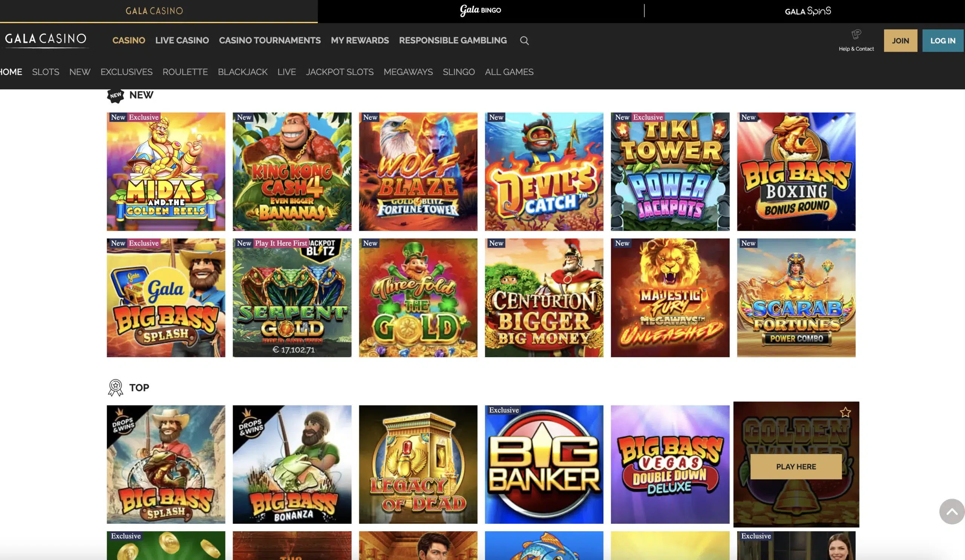Open LIVE CASINO in main navigation
Image resolution: width=965 pixels, height=560 pixels.
coord(182,41)
